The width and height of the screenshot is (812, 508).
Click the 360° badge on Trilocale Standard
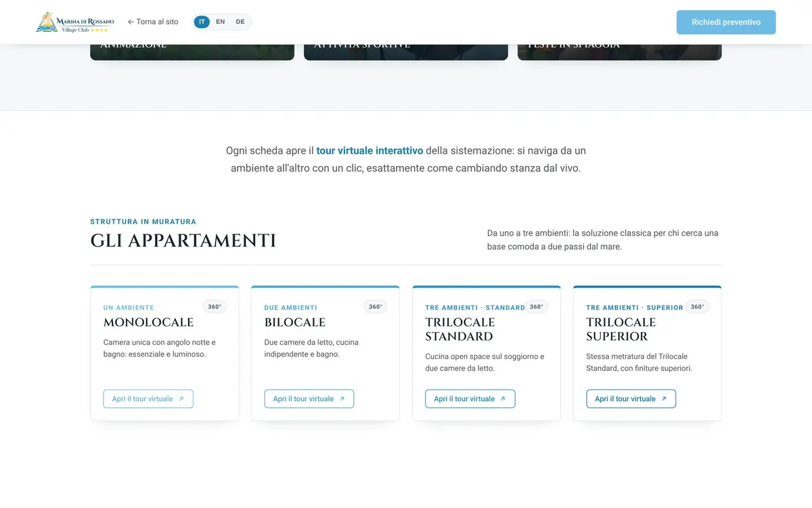click(537, 307)
